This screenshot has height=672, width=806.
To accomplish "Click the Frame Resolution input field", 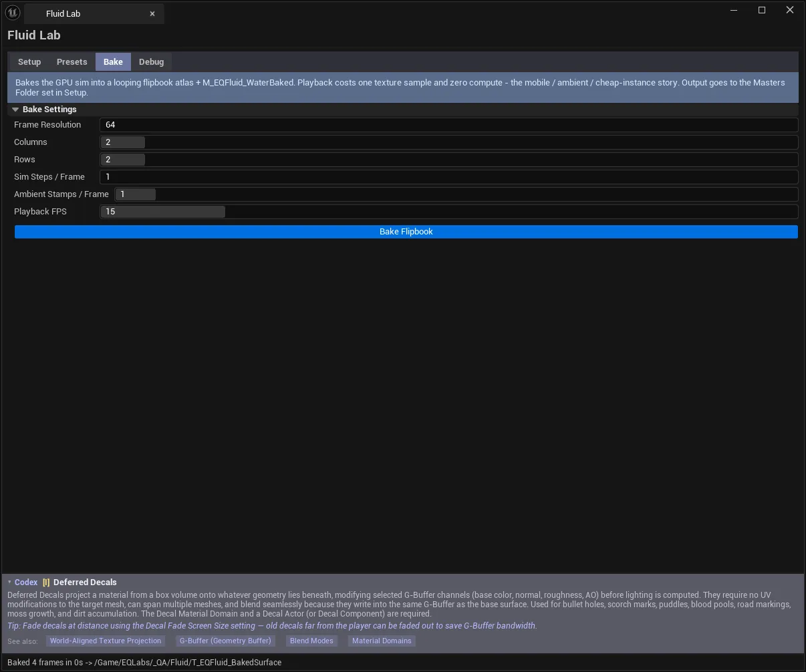I will [448, 125].
